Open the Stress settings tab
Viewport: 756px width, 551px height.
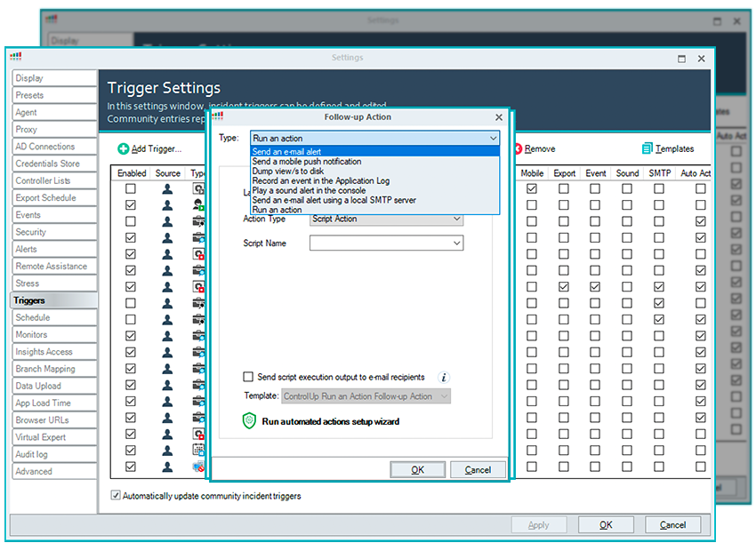point(54,283)
